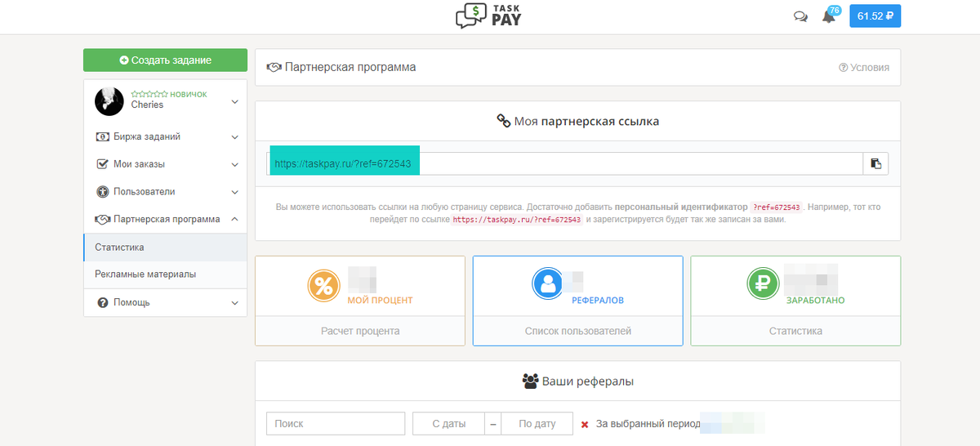Expand chevron next to Помощь
The image size is (980, 446).
point(234,303)
